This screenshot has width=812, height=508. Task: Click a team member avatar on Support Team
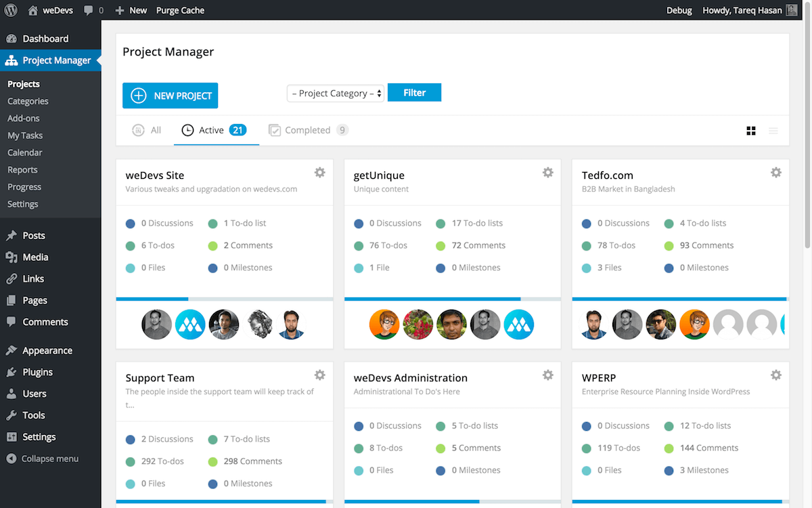click(156, 505)
